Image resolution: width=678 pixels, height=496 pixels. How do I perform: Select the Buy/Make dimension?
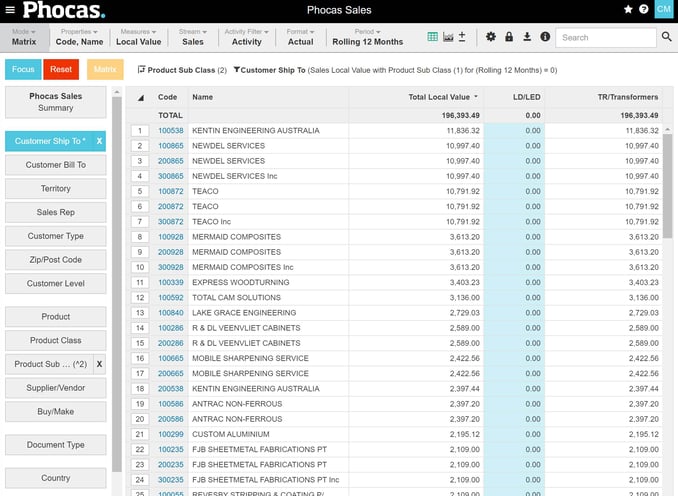(55, 412)
